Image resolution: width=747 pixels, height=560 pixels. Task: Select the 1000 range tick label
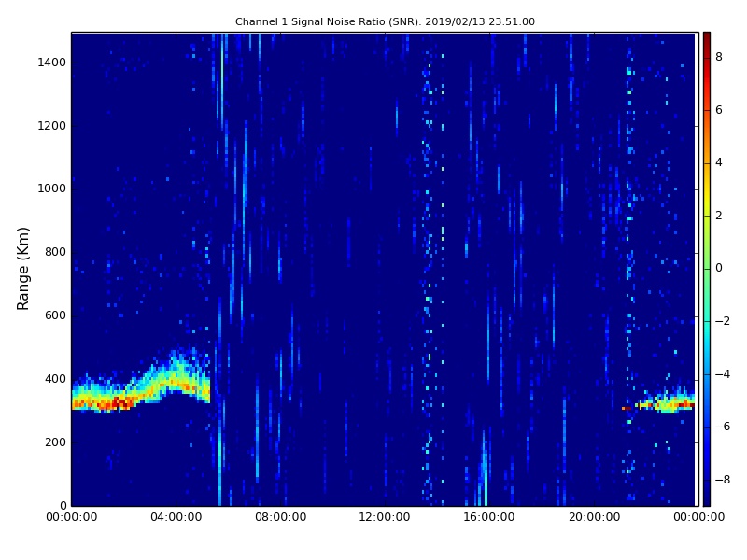click(x=51, y=189)
